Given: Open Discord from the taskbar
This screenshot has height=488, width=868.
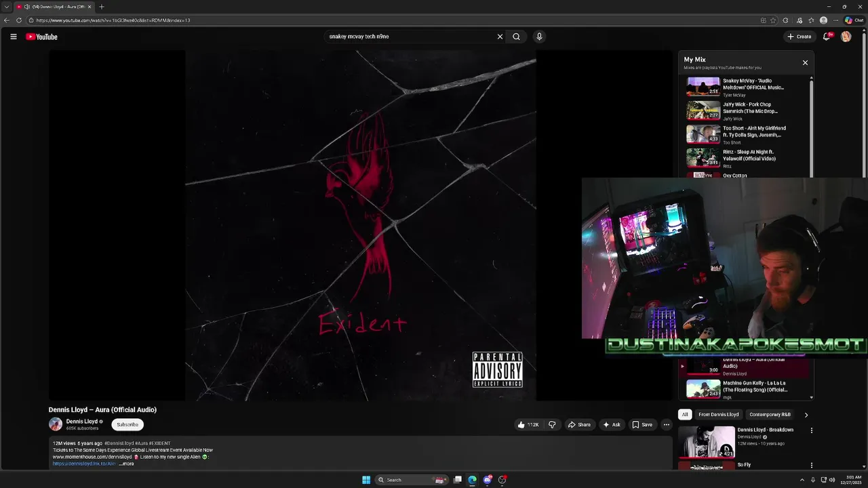Looking at the screenshot, I should [x=488, y=480].
